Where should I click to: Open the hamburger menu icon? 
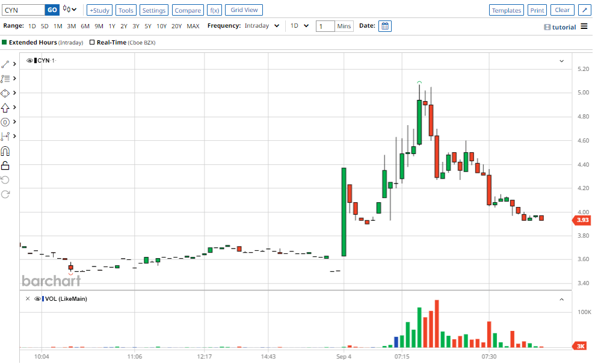pos(584,26)
